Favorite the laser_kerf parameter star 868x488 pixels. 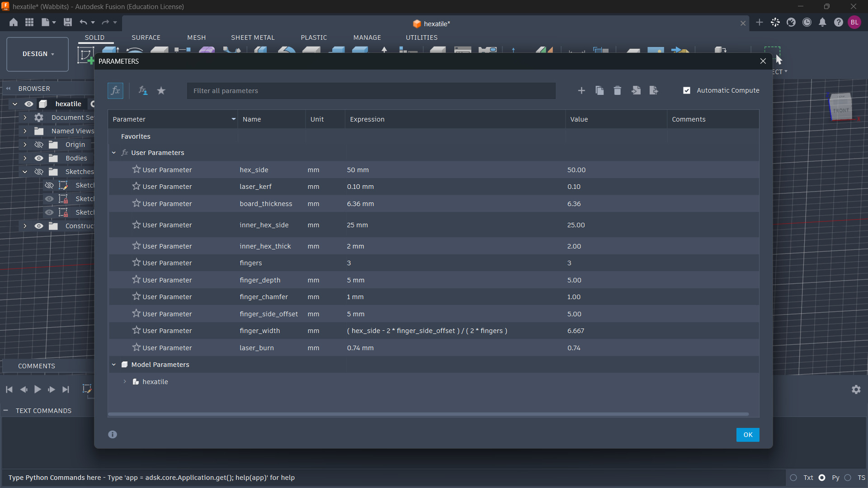136,186
